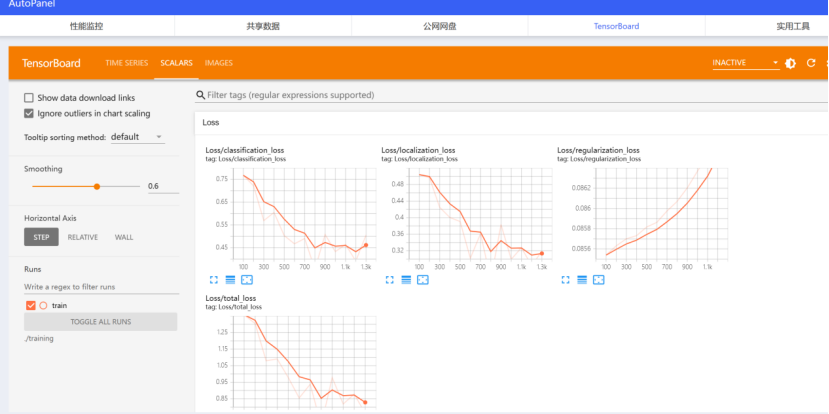Click the Loss/total_loss chart plot
Viewport: 829px width, 414px height.
(304, 362)
